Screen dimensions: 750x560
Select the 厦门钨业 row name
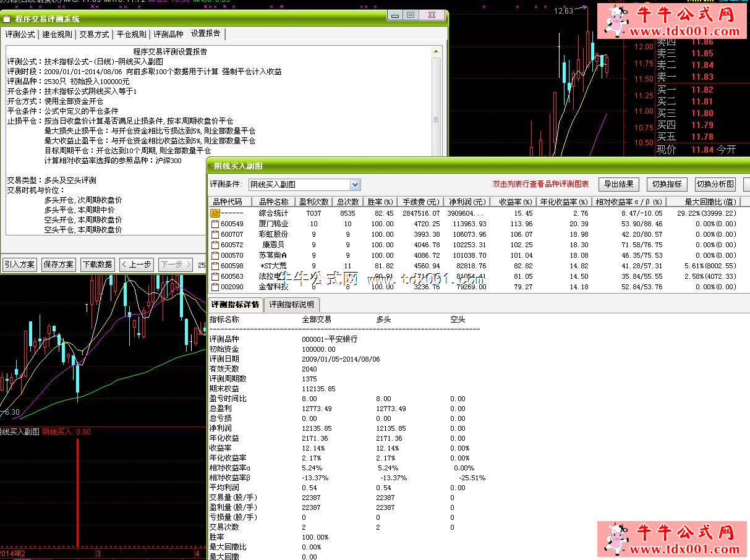[273, 224]
